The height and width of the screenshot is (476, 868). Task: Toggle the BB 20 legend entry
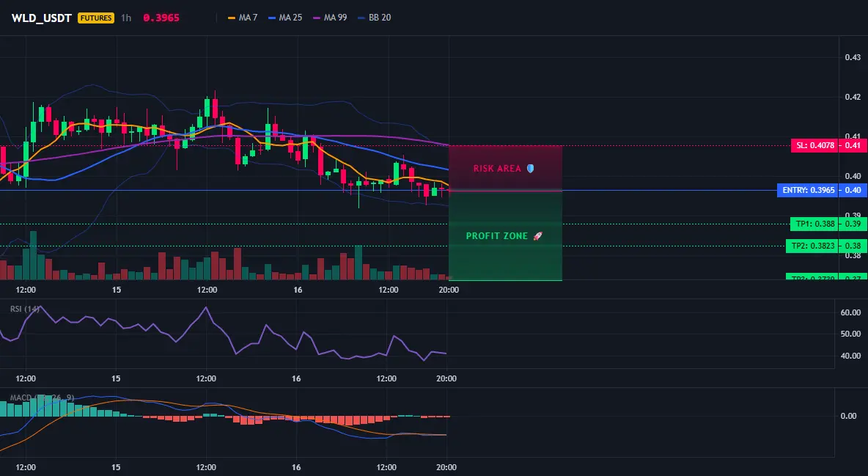(x=374, y=18)
